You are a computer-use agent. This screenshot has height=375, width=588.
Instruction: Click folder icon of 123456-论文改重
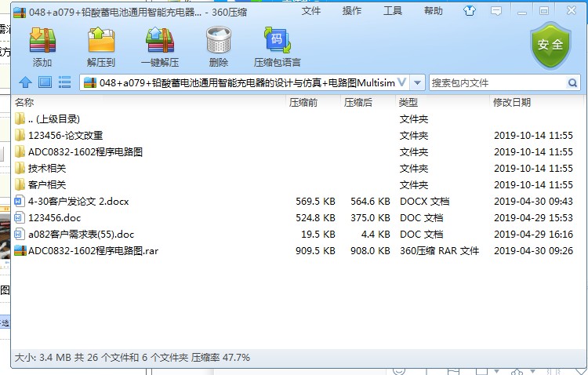coord(20,135)
